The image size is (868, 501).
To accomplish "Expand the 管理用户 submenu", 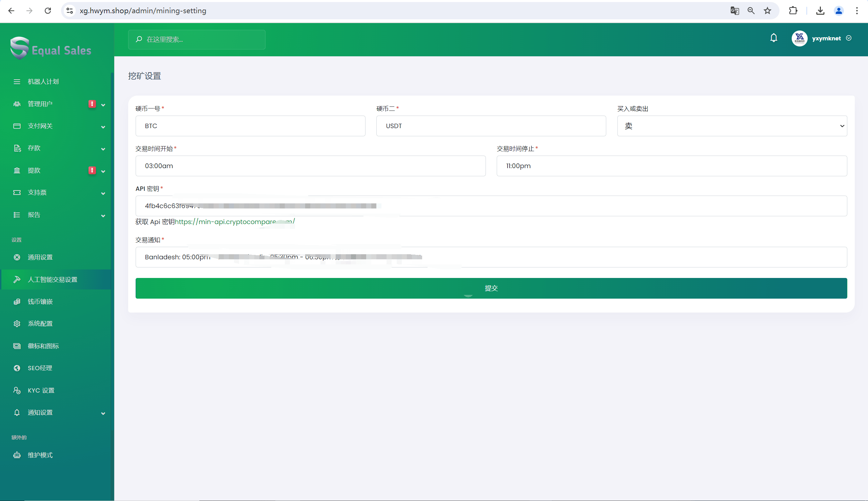I will pyautogui.click(x=103, y=105).
